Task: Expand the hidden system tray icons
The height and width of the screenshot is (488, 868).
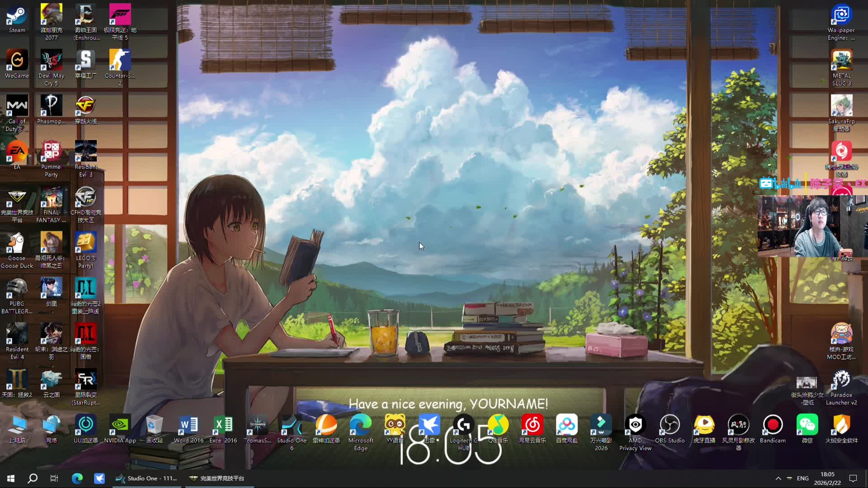Action: pyautogui.click(x=778, y=478)
